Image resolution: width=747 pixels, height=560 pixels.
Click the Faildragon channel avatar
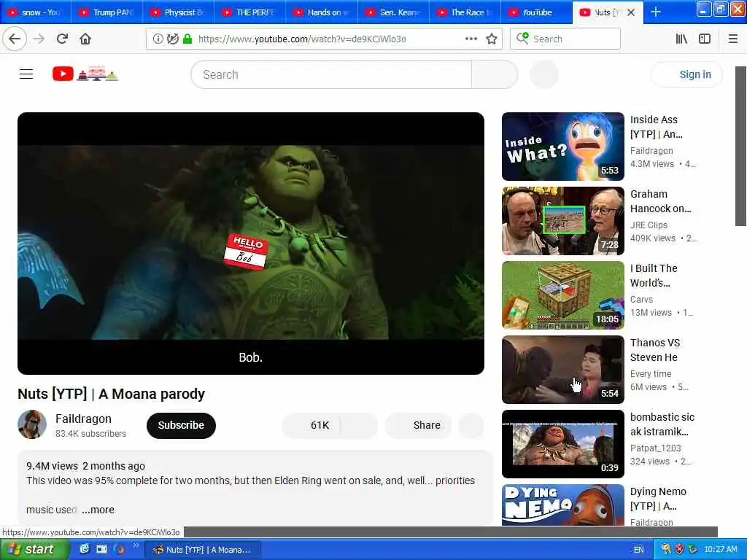[x=32, y=424]
